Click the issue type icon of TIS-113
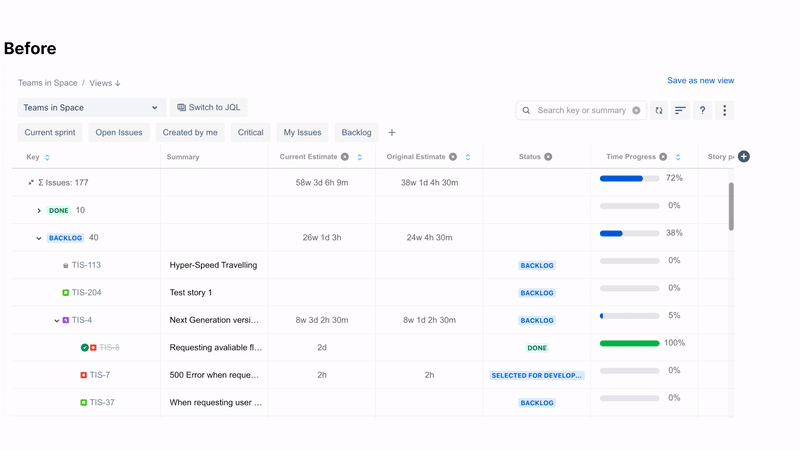800x450 pixels. click(x=65, y=265)
